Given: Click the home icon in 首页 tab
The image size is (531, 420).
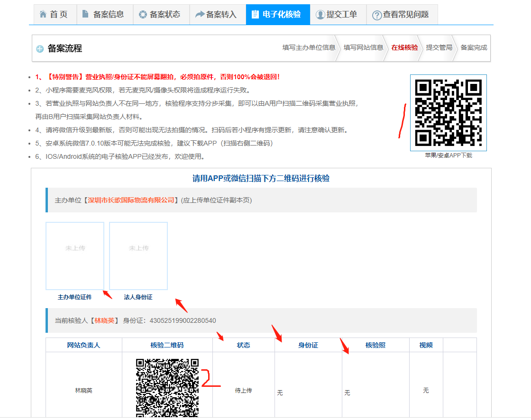Looking at the screenshot, I should click(43, 15).
